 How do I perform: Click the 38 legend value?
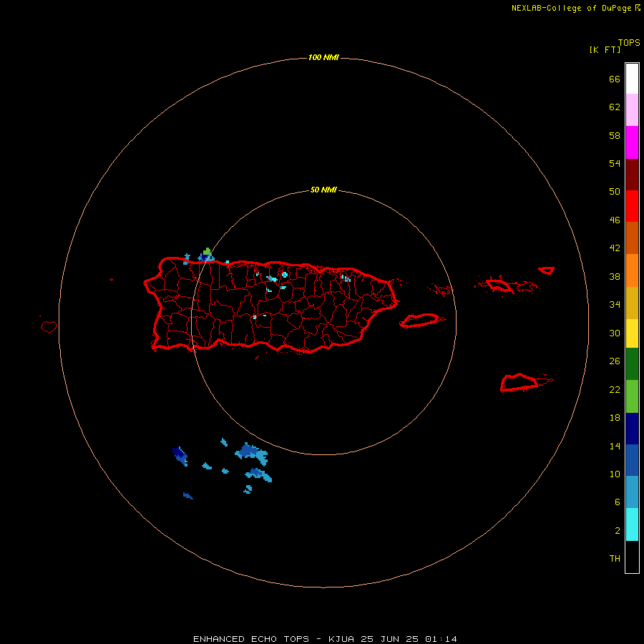point(615,276)
